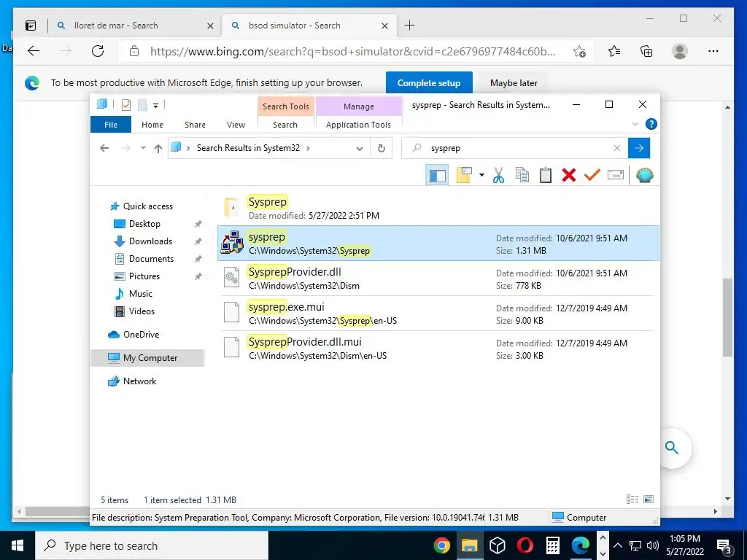Image resolution: width=747 pixels, height=560 pixels.
Task: Select the SysprepProvider.dll.mui result
Action: pyautogui.click(x=438, y=348)
